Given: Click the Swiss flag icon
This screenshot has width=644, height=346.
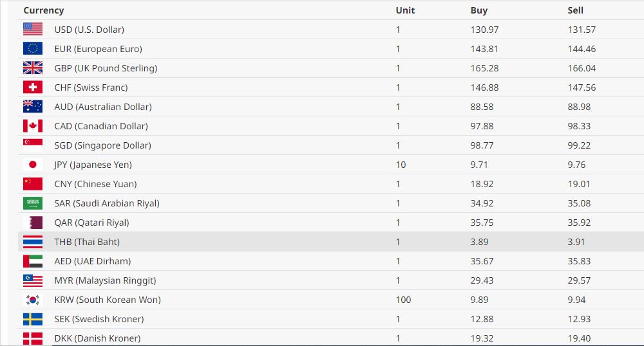Looking at the screenshot, I should tap(33, 87).
